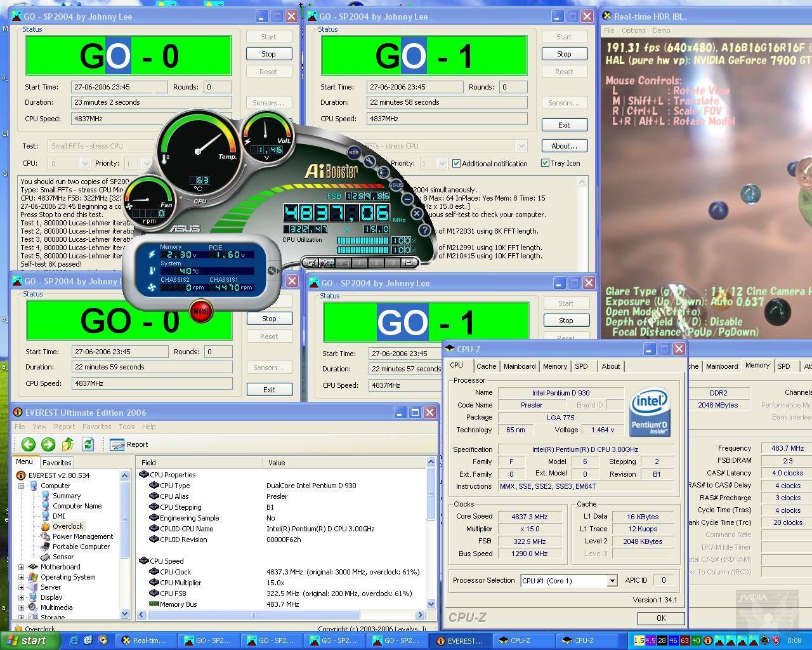Click the Start button

pyautogui.click(x=29, y=640)
